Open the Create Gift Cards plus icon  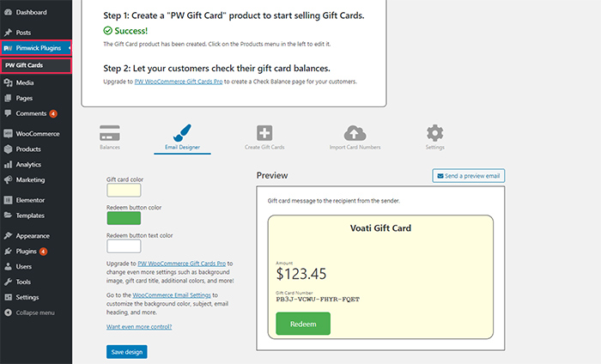[264, 133]
